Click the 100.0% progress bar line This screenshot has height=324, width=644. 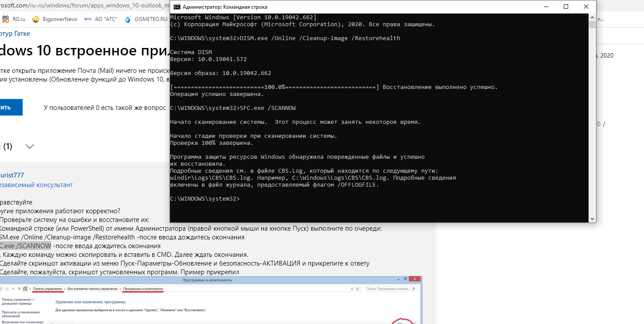pyautogui.click(x=334, y=87)
